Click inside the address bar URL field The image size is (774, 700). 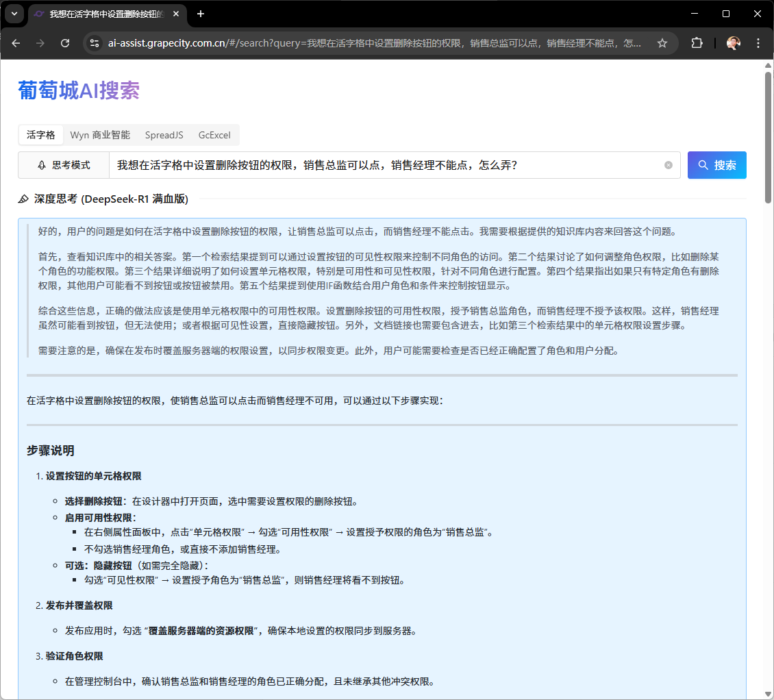[342, 42]
